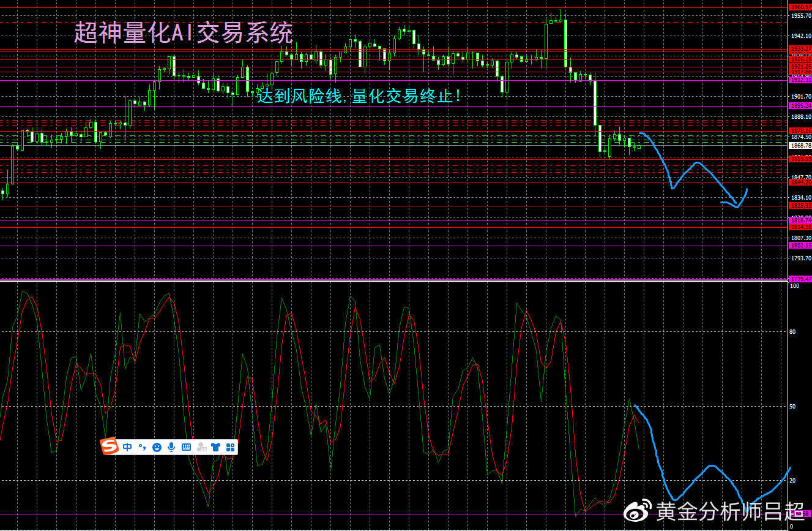
Task: Toggle the Chinese/English 中 mode icon
Action: pyautogui.click(x=127, y=447)
